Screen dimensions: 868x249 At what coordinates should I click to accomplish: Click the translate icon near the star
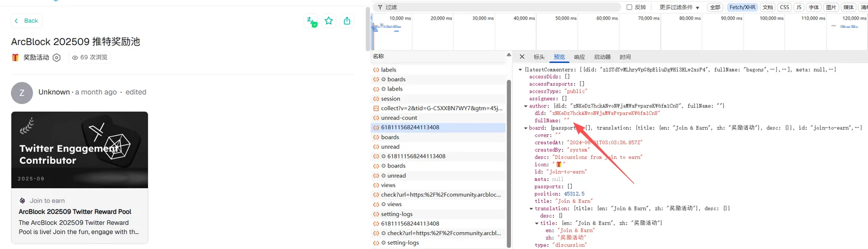pos(311,21)
